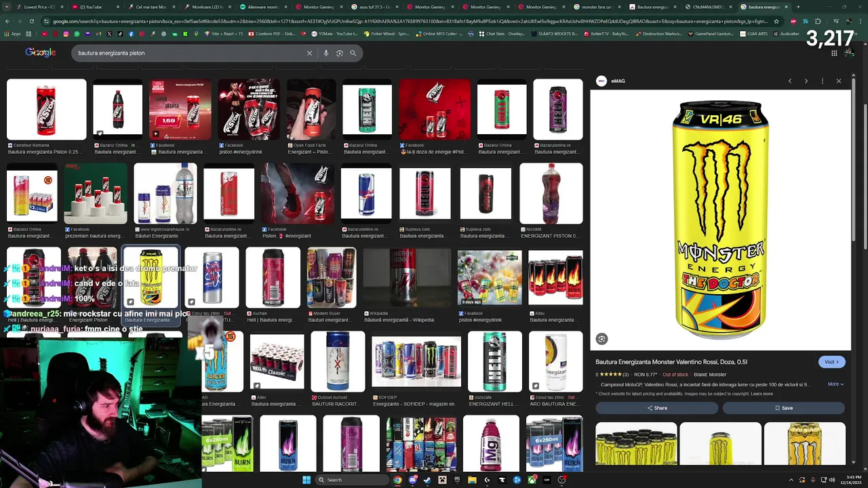
Task: Open a new browser tab
Action: tap(797, 7)
